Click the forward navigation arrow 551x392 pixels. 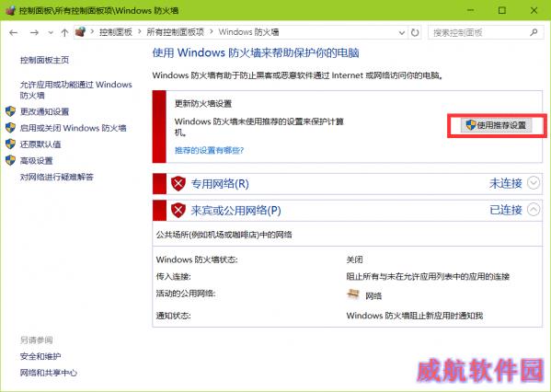tap(34, 33)
